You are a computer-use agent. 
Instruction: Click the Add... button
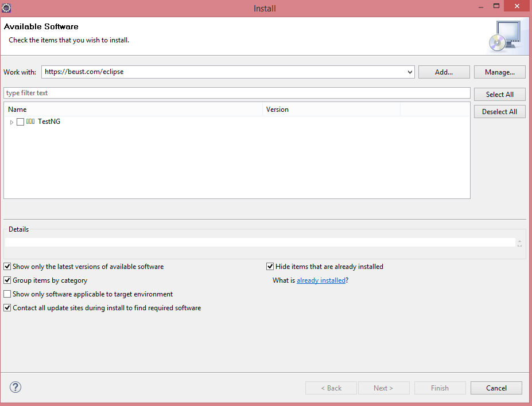(444, 72)
